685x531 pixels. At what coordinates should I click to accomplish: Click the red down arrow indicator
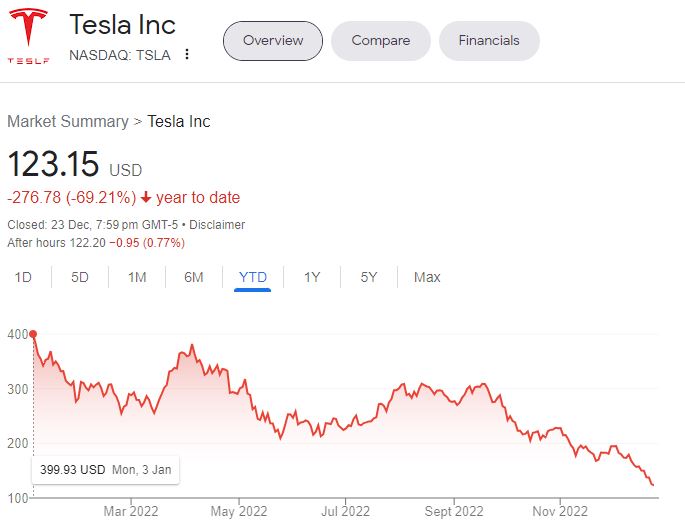coord(146,198)
